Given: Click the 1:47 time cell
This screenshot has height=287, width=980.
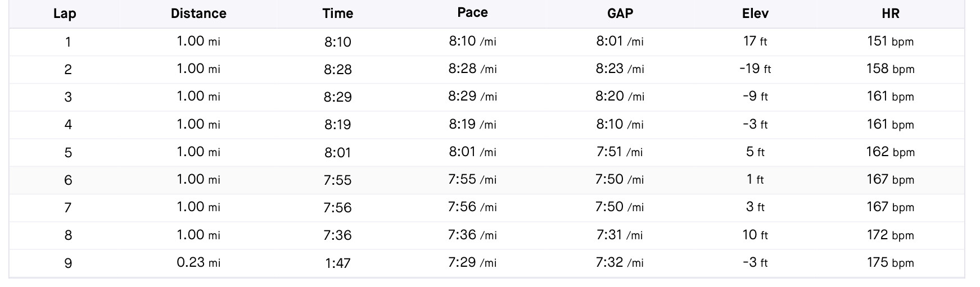Looking at the screenshot, I should click(338, 263).
